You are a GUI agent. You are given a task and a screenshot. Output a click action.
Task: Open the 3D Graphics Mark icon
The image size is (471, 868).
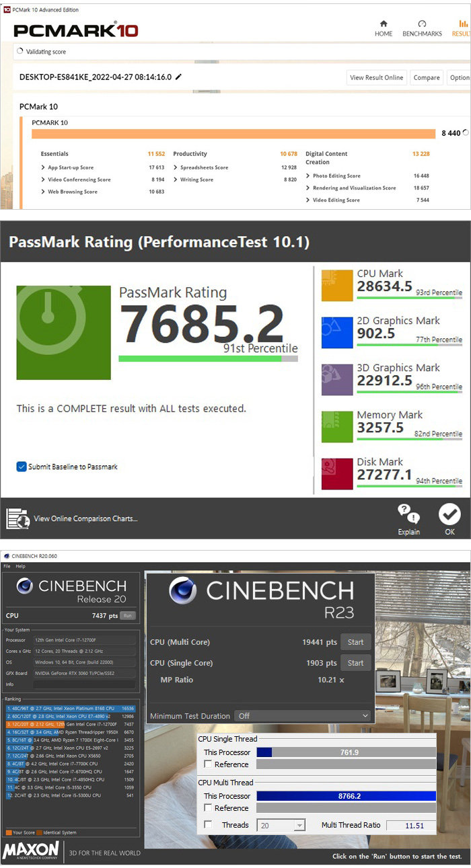(337, 379)
